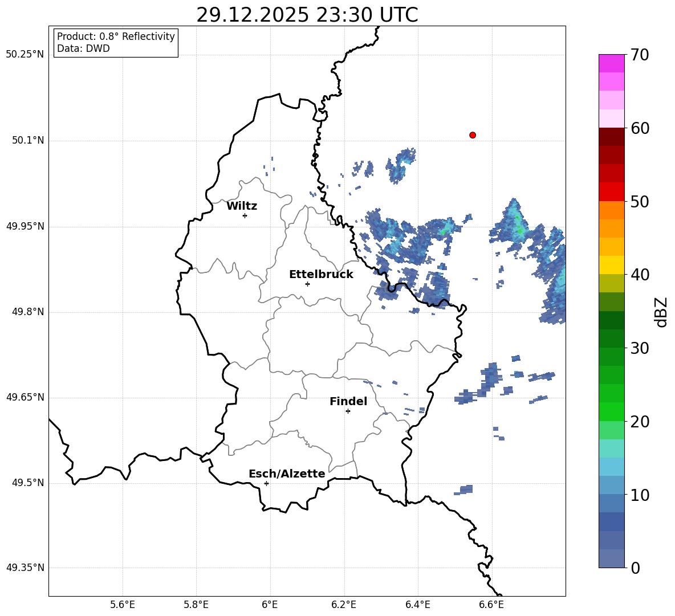
Task: Click the Wiltz city label
Action: (x=242, y=206)
